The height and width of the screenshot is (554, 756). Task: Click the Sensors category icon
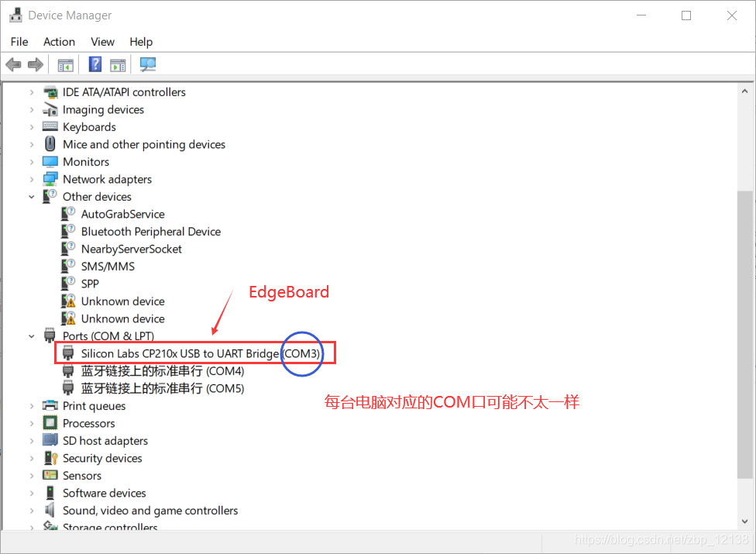[50, 475]
